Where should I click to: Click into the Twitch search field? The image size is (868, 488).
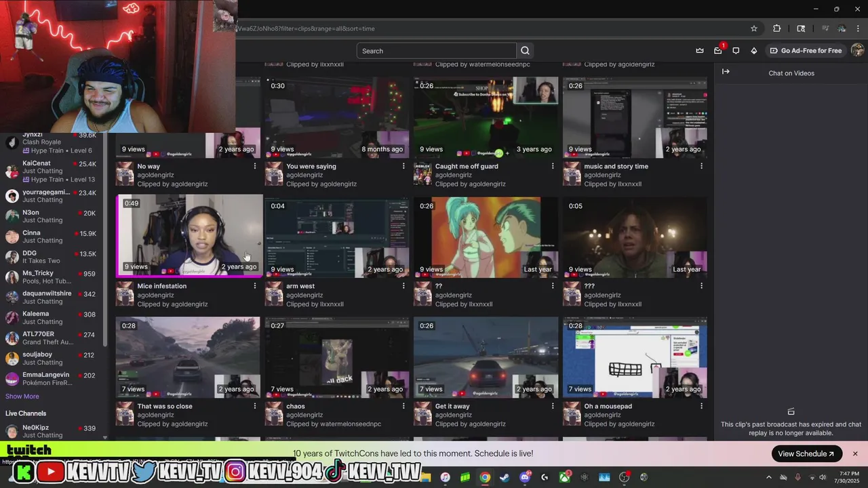(437, 51)
